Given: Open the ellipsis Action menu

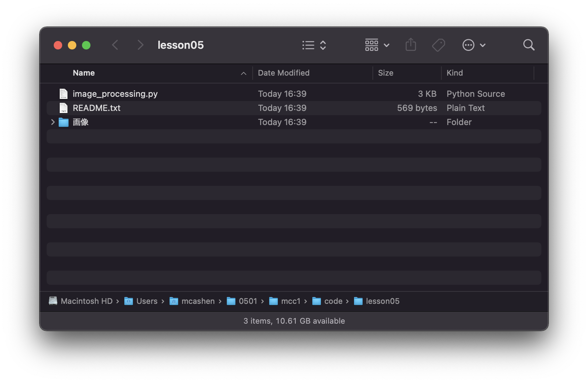Looking at the screenshot, I should pyautogui.click(x=474, y=45).
